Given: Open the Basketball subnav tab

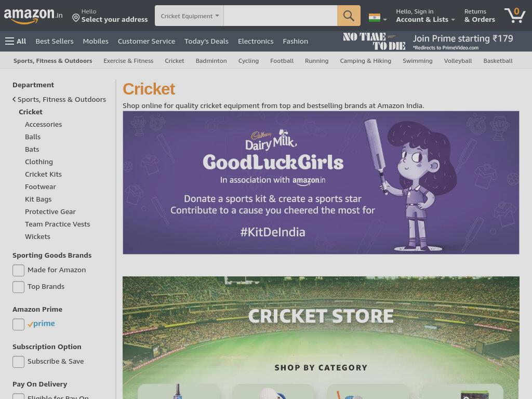Looking at the screenshot, I should [498, 61].
